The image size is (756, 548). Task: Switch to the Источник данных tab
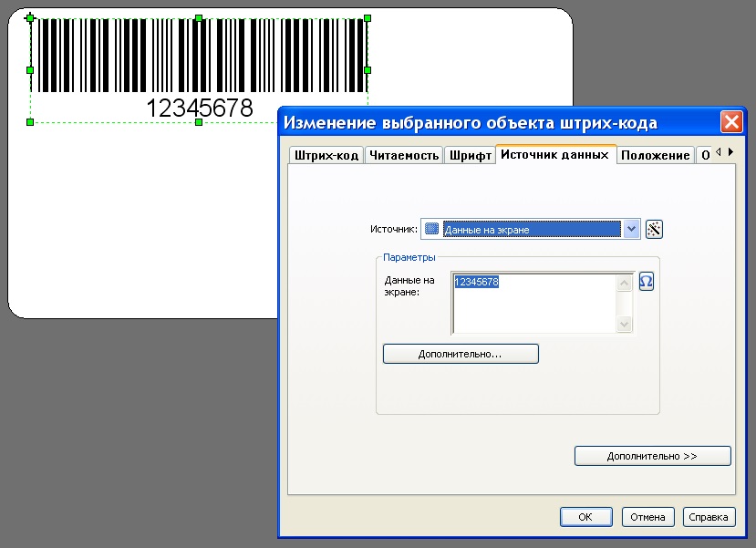[555, 154]
